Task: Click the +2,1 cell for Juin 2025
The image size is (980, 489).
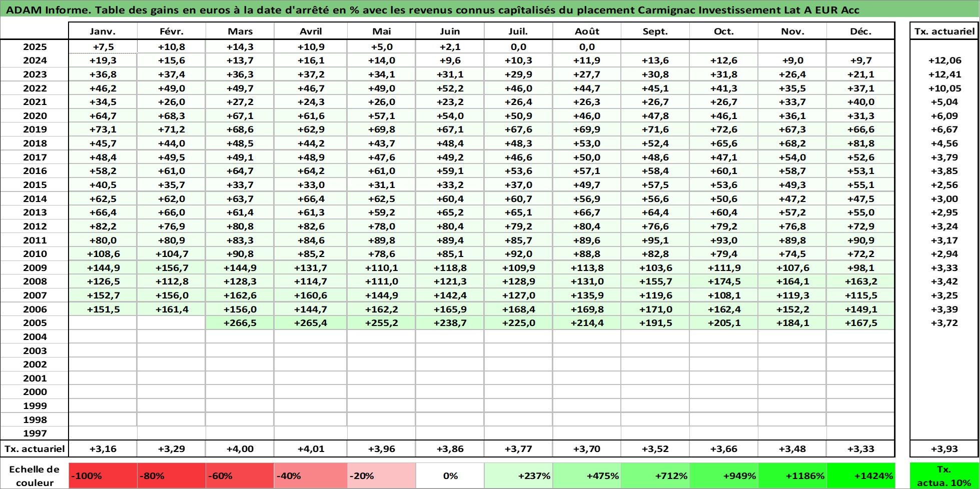Action: pyautogui.click(x=450, y=46)
